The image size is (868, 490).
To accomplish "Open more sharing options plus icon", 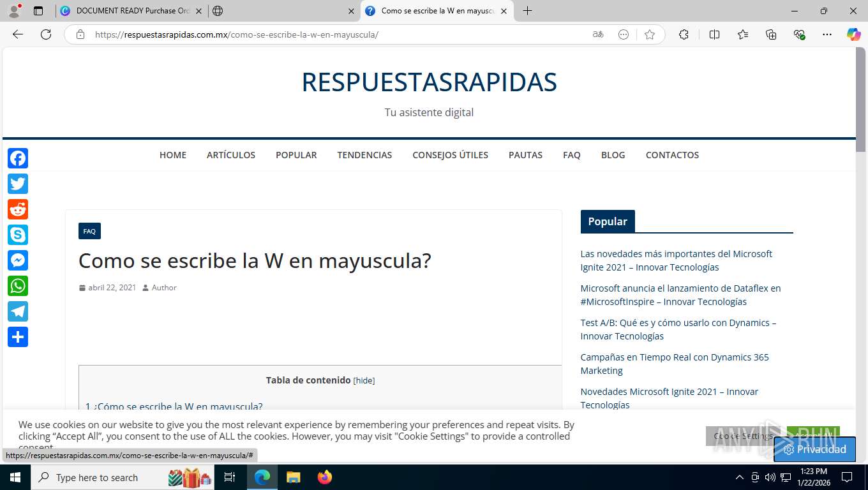I will click(x=18, y=337).
